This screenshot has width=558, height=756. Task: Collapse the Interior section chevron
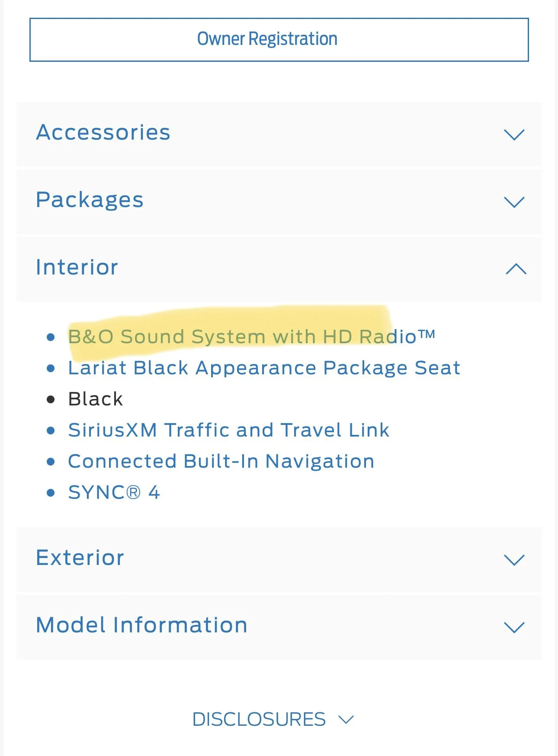[516, 269]
